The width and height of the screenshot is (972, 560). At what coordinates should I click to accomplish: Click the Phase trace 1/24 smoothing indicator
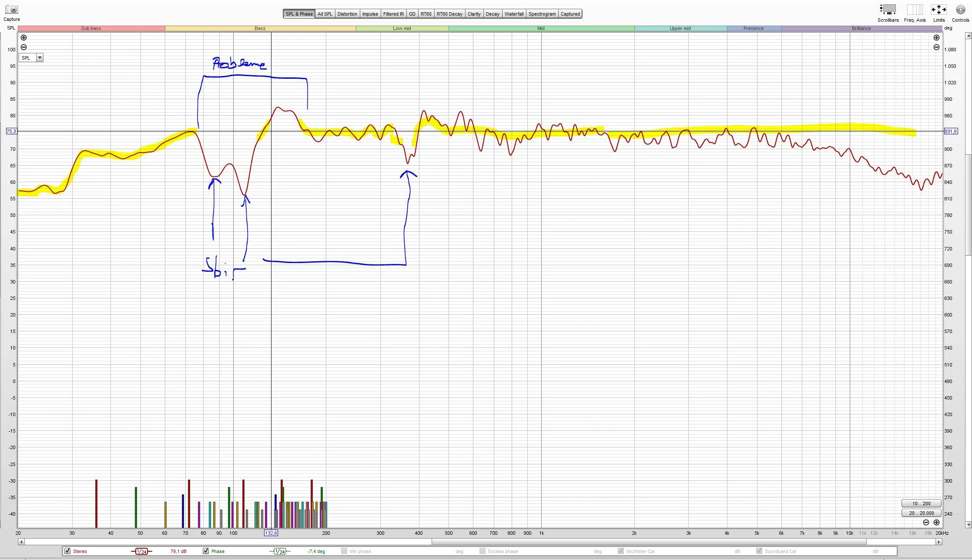(x=280, y=551)
